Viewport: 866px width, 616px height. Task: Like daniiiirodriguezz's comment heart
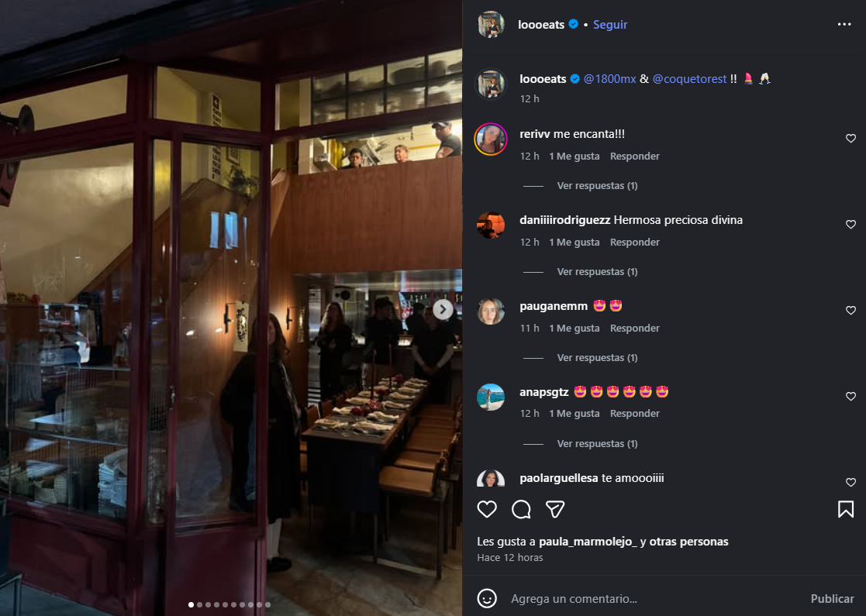coord(850,225)
